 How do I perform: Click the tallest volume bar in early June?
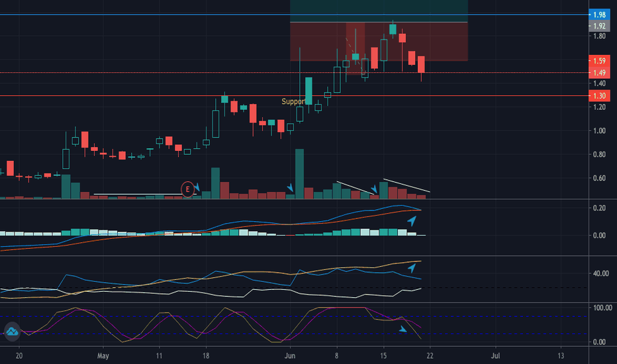click(299, 173)
